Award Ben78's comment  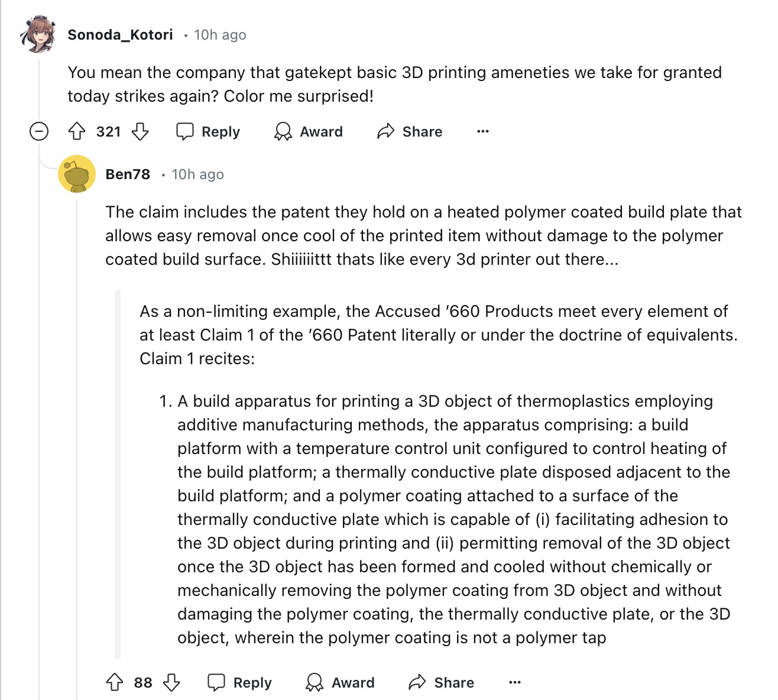click(341, 682)
